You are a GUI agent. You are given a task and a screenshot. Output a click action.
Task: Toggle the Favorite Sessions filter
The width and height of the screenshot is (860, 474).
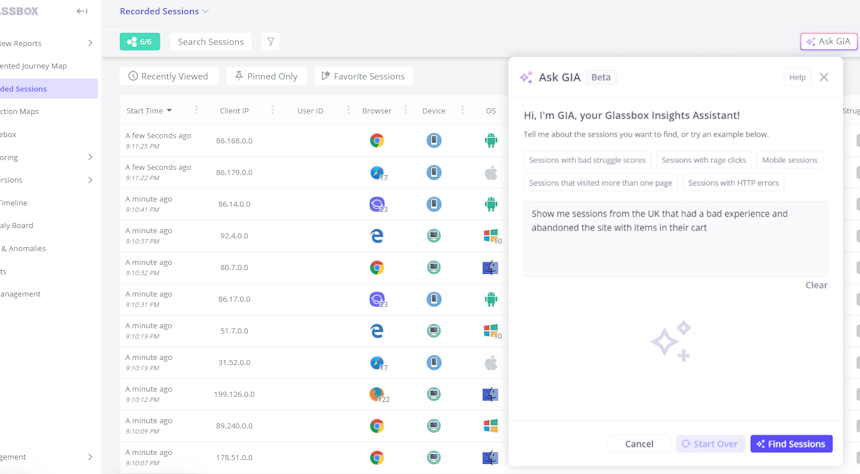tap(363, 76)
